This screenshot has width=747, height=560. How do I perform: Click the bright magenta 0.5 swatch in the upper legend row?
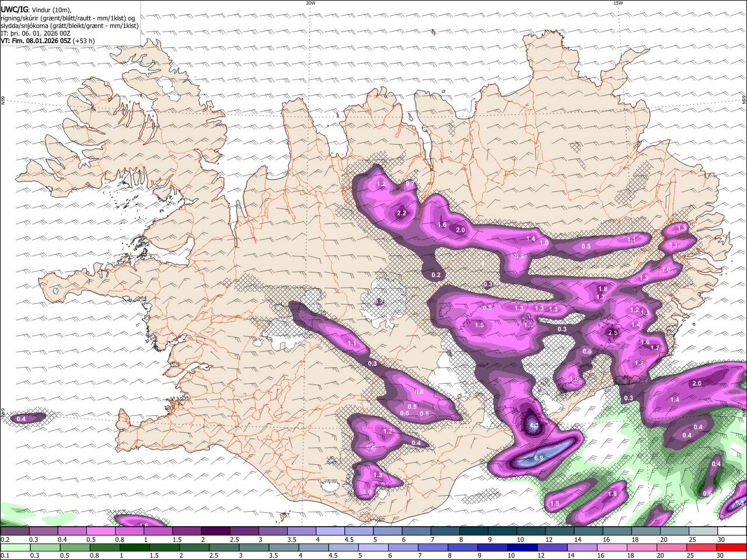coord(101,531)
